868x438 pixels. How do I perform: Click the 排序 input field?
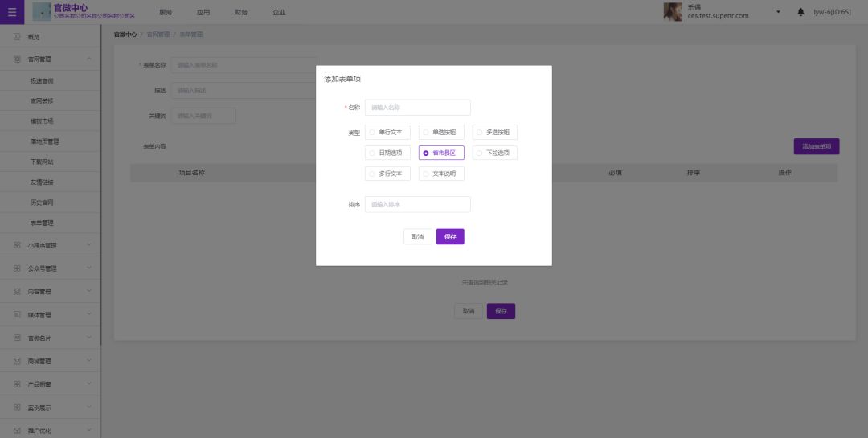click(x=417, y=205)
